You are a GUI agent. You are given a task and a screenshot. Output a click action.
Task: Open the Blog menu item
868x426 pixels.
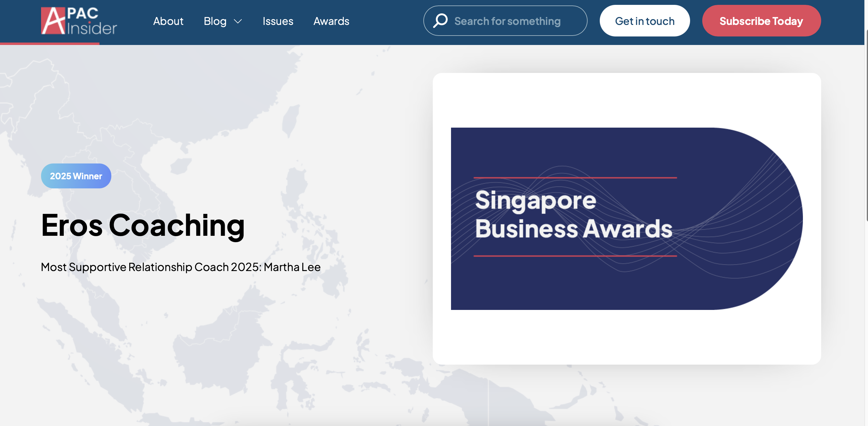[x=215, y=21]
